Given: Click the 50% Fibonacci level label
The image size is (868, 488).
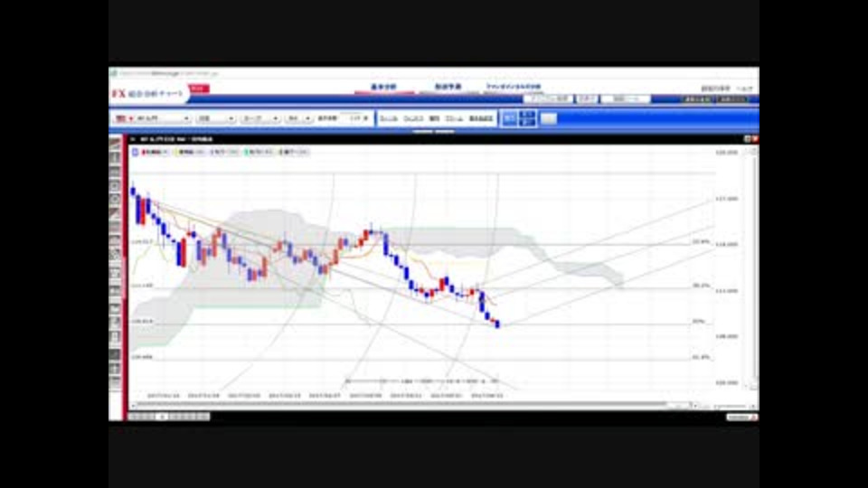Looking at the screenshot, I should [698, 321].
